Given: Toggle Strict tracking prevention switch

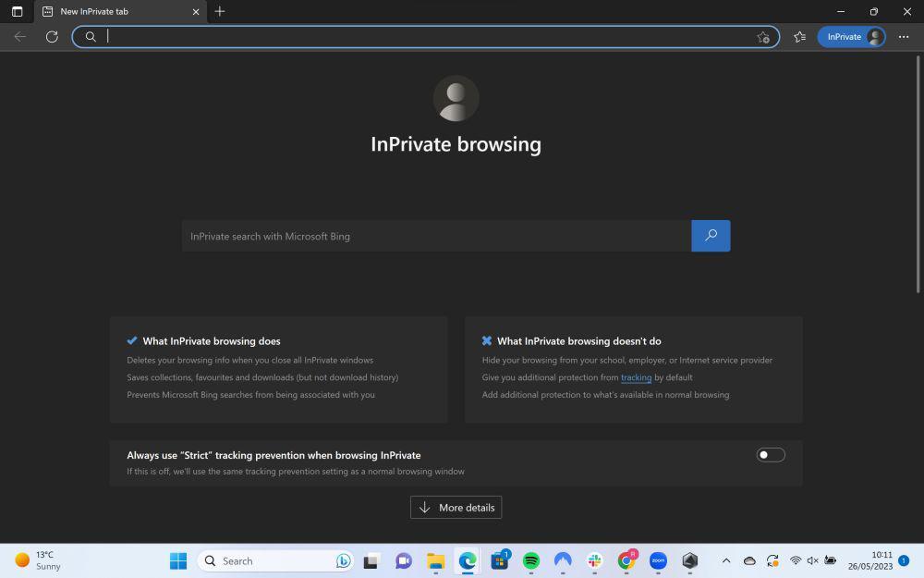Looking at the screenshot, I should (771, 455).
